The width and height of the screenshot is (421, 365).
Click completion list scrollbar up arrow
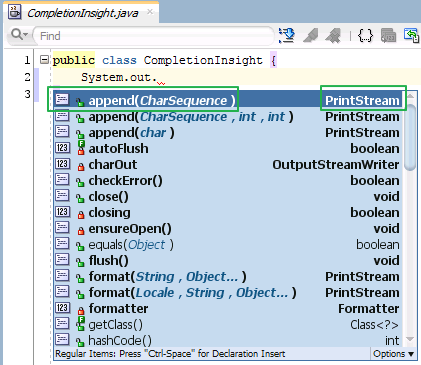[x=410, y=96]
